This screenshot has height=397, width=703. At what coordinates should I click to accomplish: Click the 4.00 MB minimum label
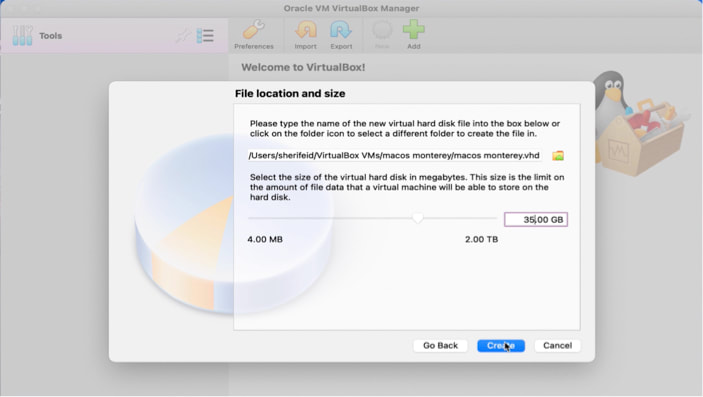[x=265, y=240]
